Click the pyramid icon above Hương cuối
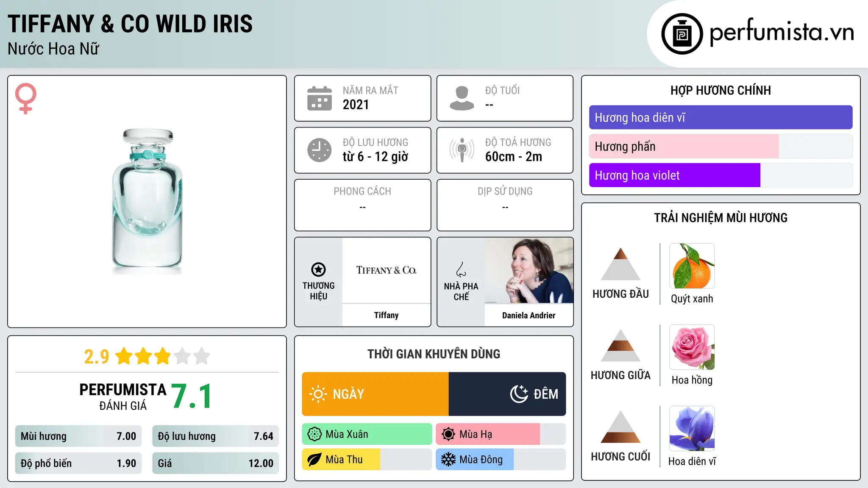Screen dimensions: 868x488 (x=621, y=427)
